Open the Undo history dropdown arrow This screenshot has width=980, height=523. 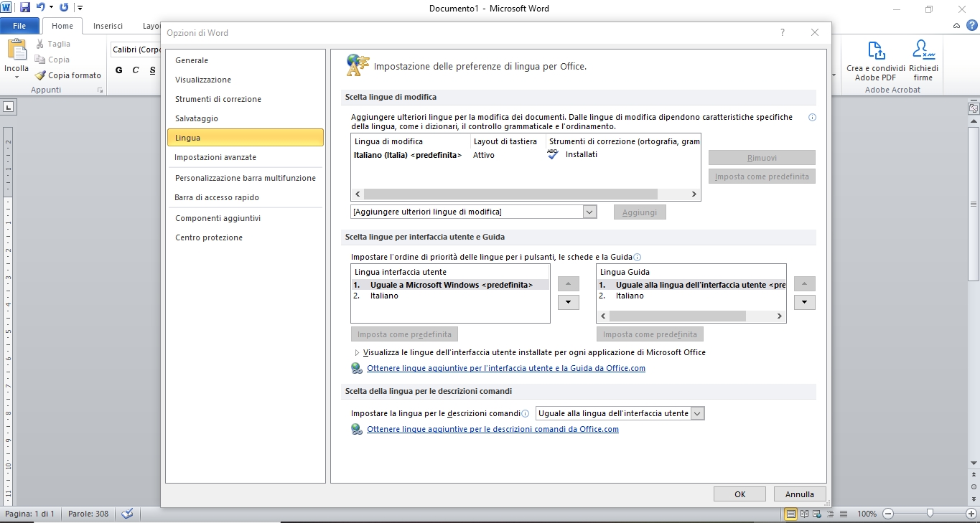point(52,8)
